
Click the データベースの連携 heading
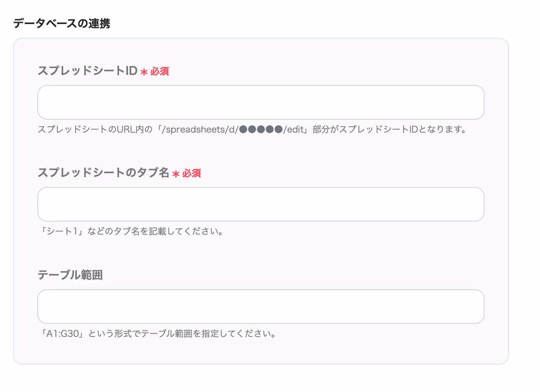click(x=62, y=24)
